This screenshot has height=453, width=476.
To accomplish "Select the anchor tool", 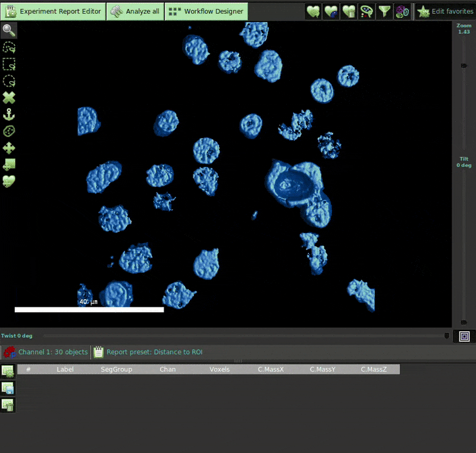I will click(9, 115).
